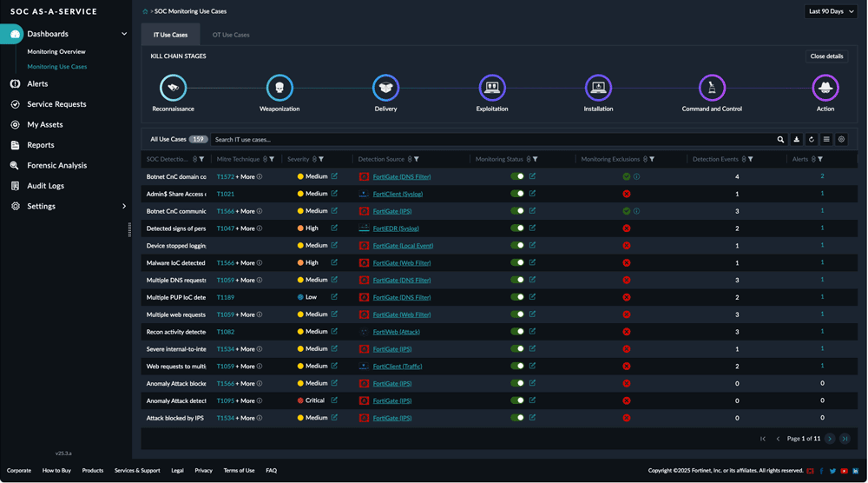Screen dimensions: 868x483
Task: Go to next page of use cases
Action: point(829,439)
